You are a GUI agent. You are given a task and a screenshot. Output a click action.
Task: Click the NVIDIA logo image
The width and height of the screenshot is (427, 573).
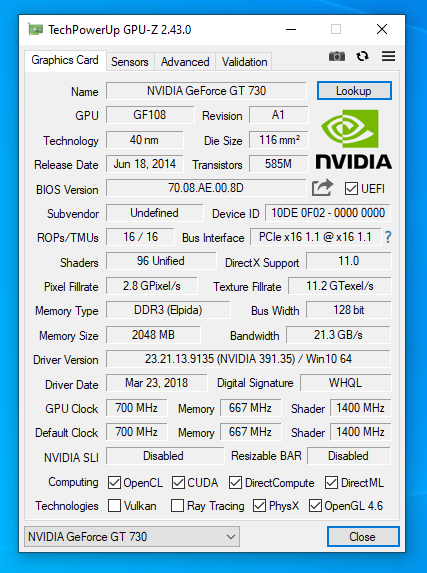click(354, 140)
